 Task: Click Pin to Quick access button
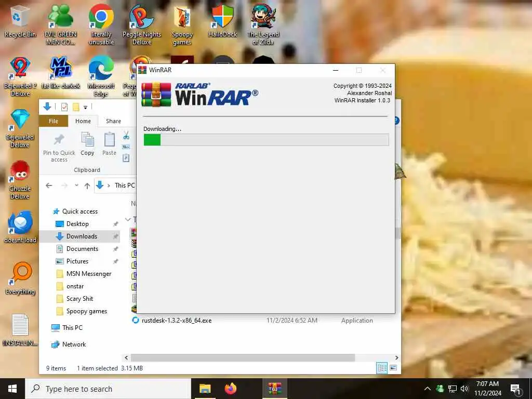[59, 148]
